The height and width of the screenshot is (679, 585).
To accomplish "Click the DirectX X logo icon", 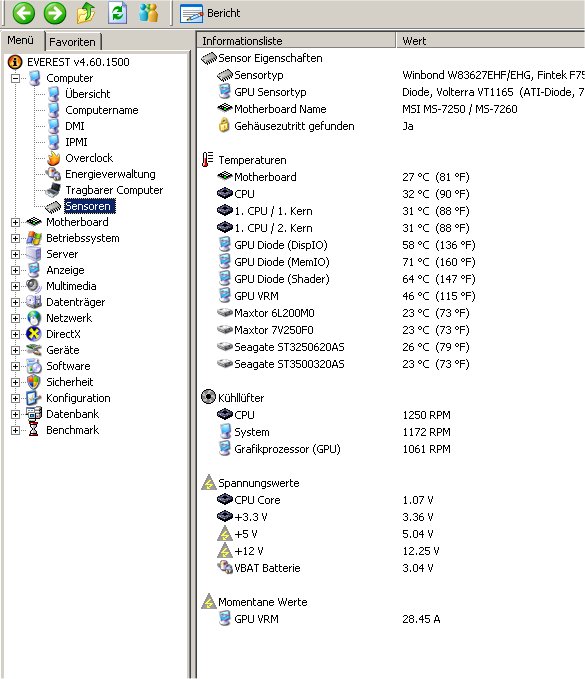I will [x=34, y=334].
